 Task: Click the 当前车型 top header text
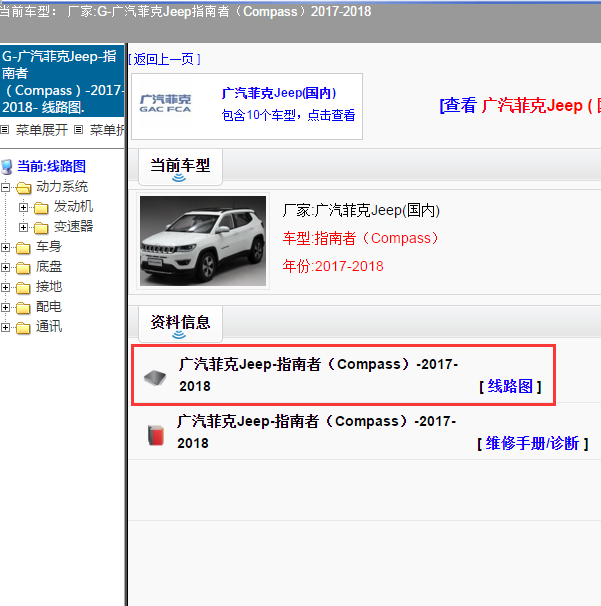click(186, 11)
